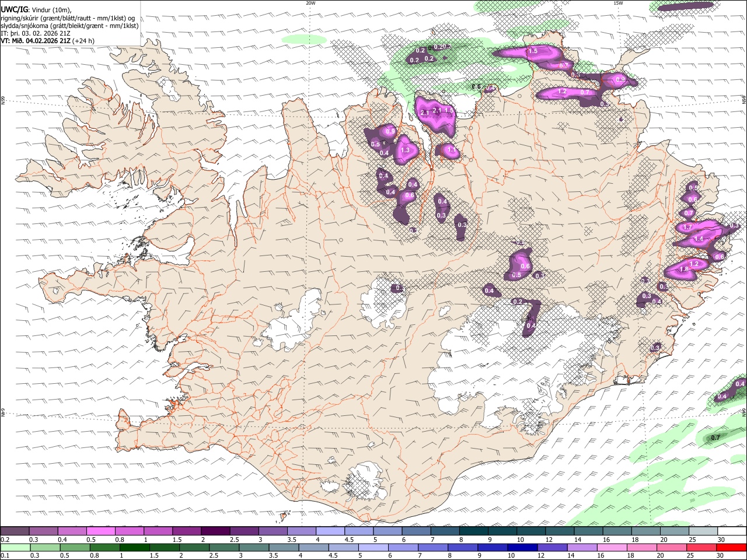Image resolution: width=747 pixels, height=560 pixels.
Task: Pick the darkest green swatch labelled 1 in rain legend
Action: (x=134, y=547)
